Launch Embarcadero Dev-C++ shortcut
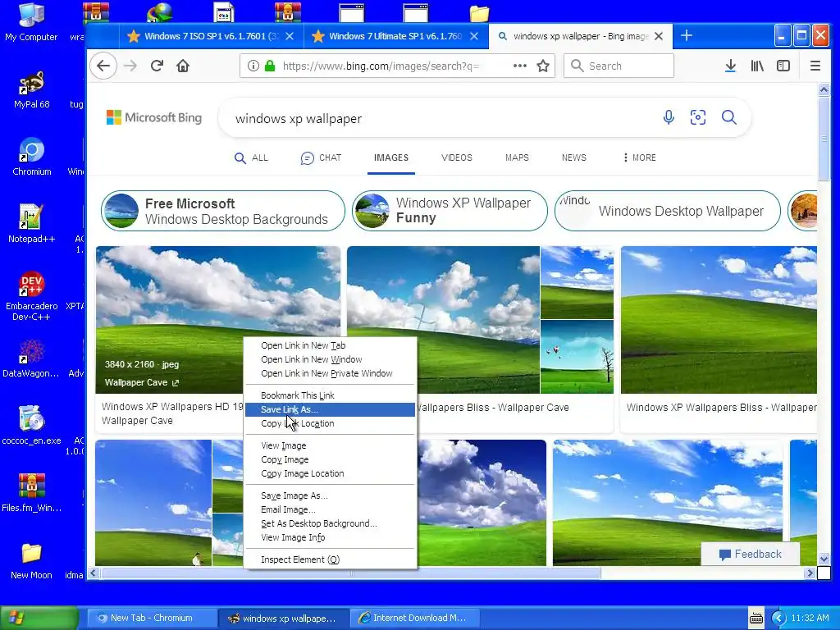This screenshot has width=840, height=630. pos(31,296)
